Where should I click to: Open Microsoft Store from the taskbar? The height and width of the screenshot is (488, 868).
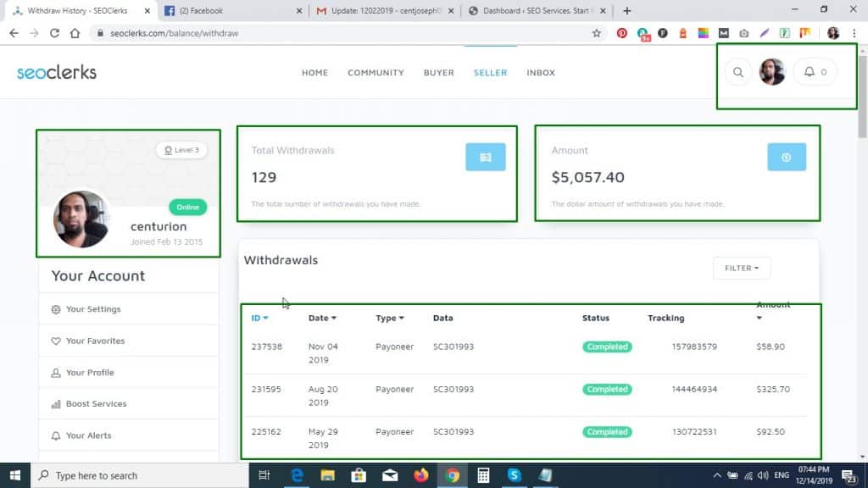pos(359,475)
